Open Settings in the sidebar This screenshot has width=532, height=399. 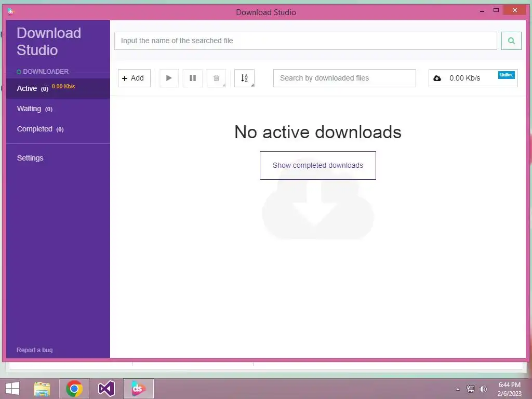click(x=30, y=158)
